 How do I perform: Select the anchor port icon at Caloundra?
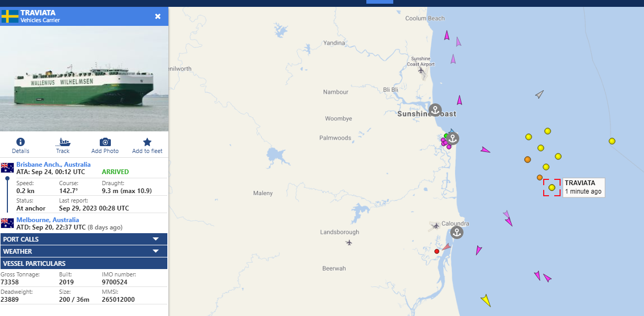(458, 232)
